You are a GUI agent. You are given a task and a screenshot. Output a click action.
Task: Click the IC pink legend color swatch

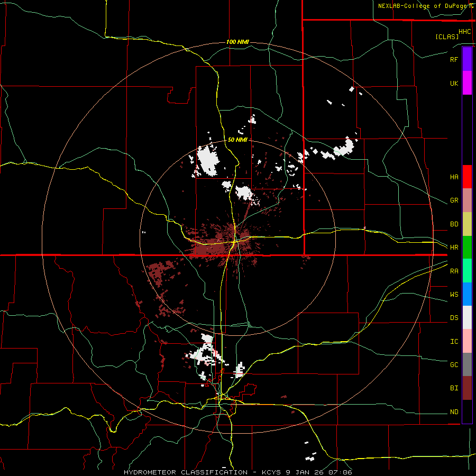[x=467, y=341]
